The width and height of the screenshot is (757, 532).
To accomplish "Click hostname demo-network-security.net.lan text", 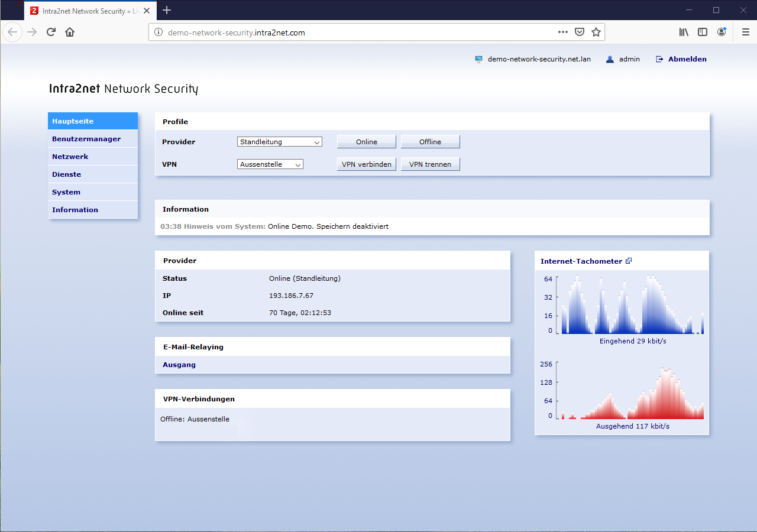I will tap(539, 59).
